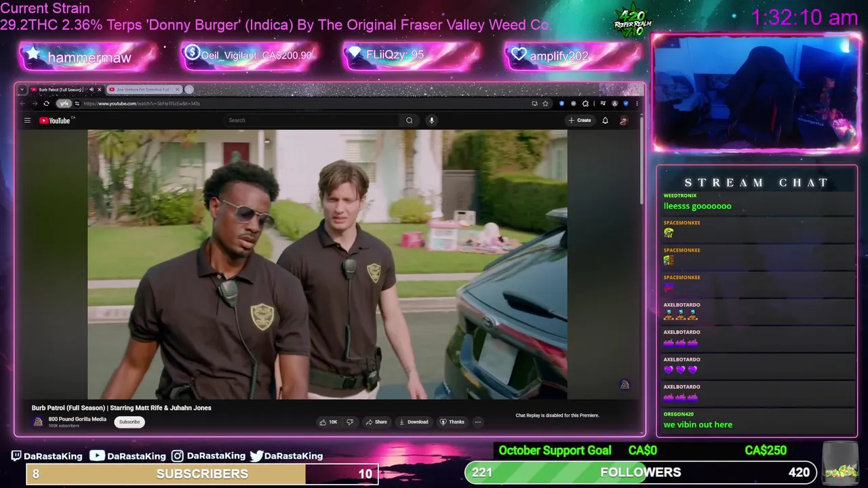The width and height of the screenshot is (868, 488).
Task: Subscribe to 800 Pound Gorilla Media
Action: coord(129,422)
